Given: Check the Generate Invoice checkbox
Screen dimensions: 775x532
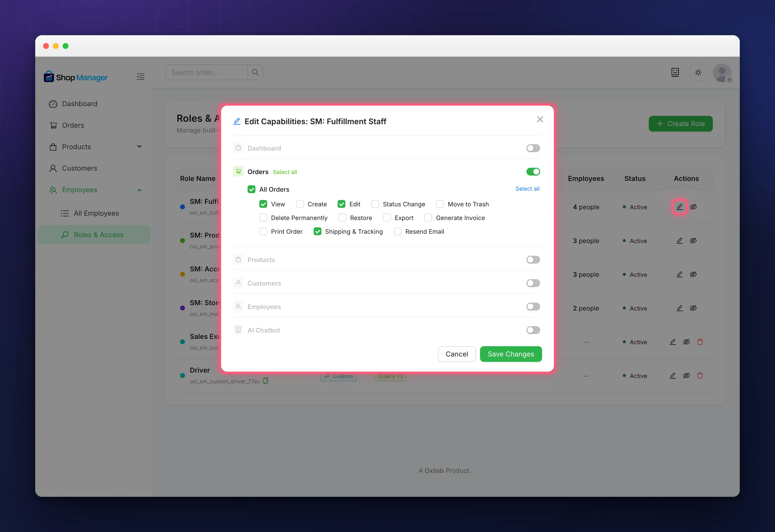Looking at the screenshot, I should [x=428, y=218].
